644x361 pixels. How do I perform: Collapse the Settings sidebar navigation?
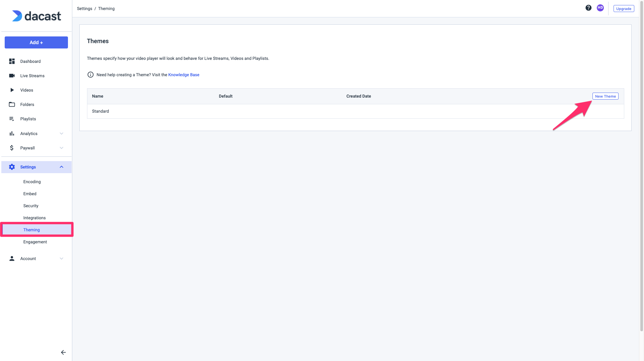[61, 166]
